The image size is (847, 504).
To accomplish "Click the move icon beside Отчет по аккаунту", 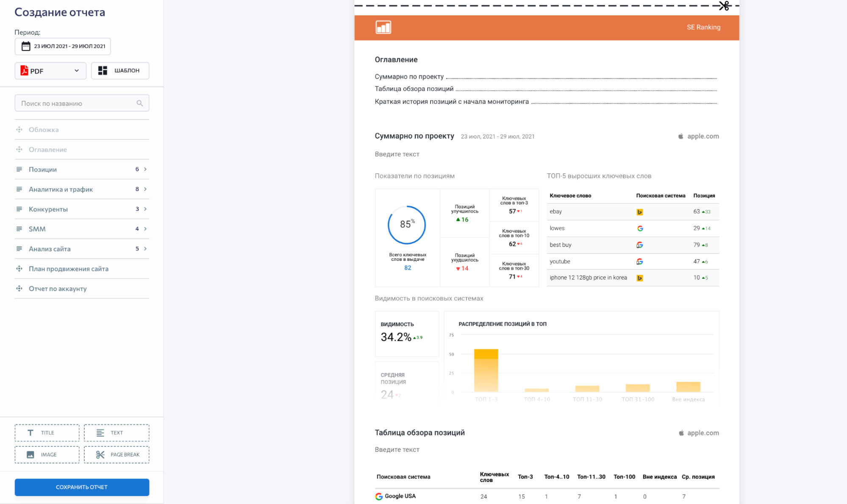I will click(19, 288).
